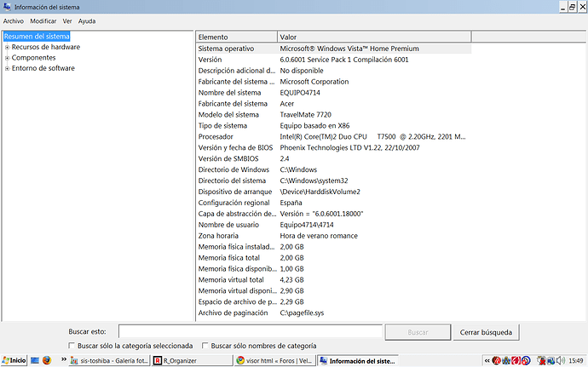Open the Modificar menu
This screenshot has width=588, height=367.
(x=43, y=21)
